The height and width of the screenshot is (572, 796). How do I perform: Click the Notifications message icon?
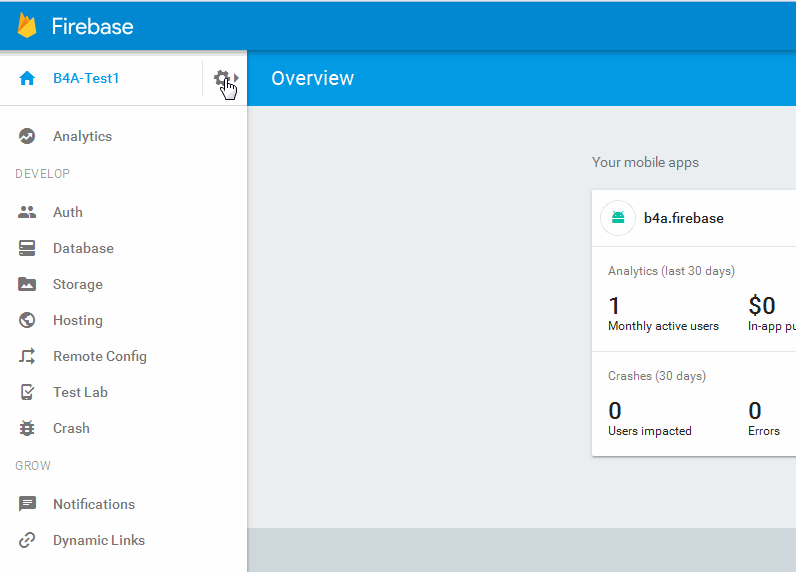tap(27, 504)
